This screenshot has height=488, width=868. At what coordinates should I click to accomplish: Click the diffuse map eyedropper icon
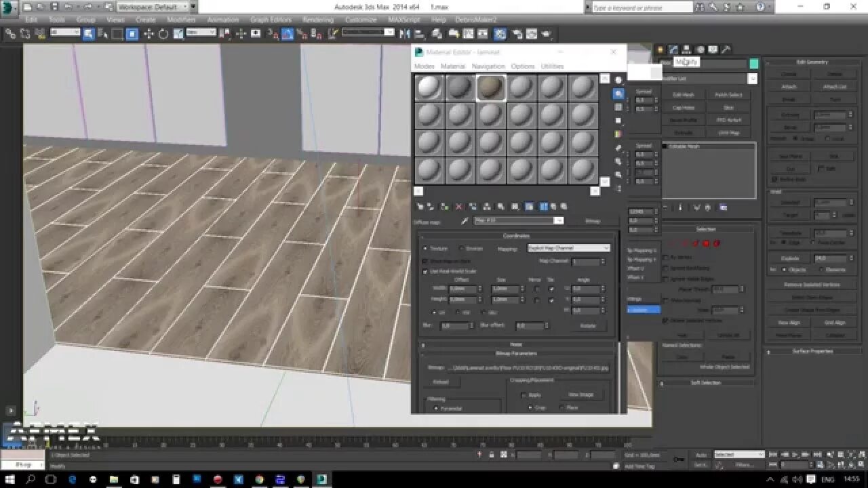(x=465, y=221)
